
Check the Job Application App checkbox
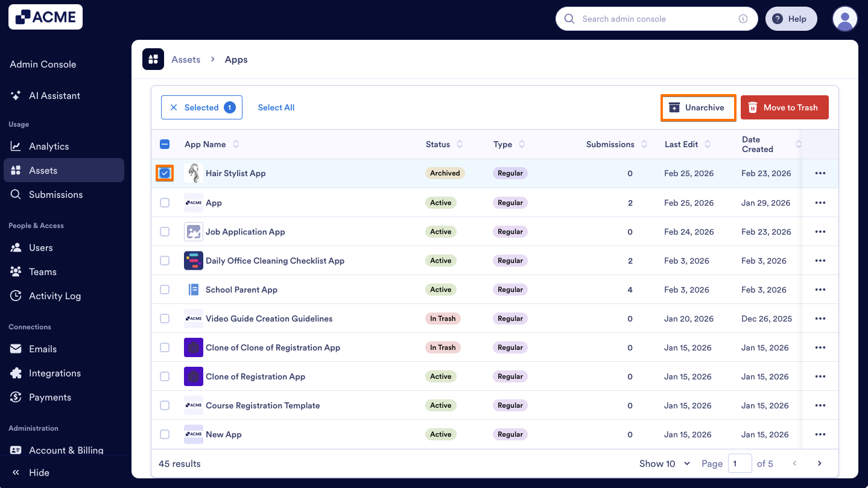coord(165,231)
